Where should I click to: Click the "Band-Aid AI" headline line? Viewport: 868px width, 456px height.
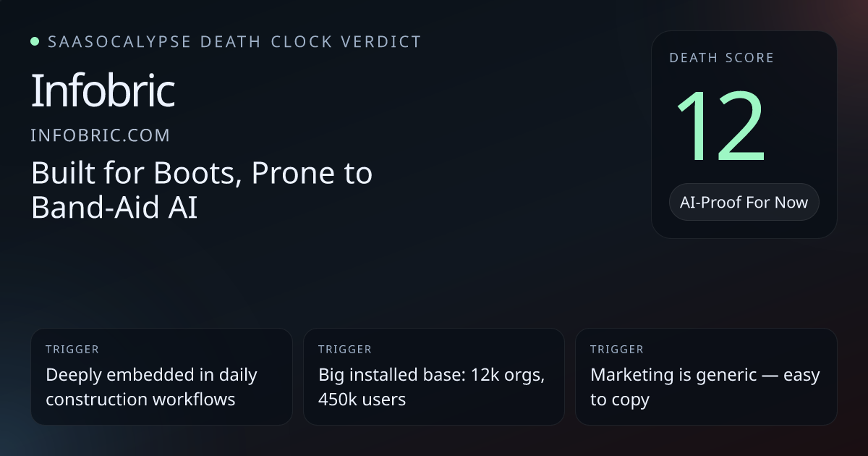pos(114,207)
